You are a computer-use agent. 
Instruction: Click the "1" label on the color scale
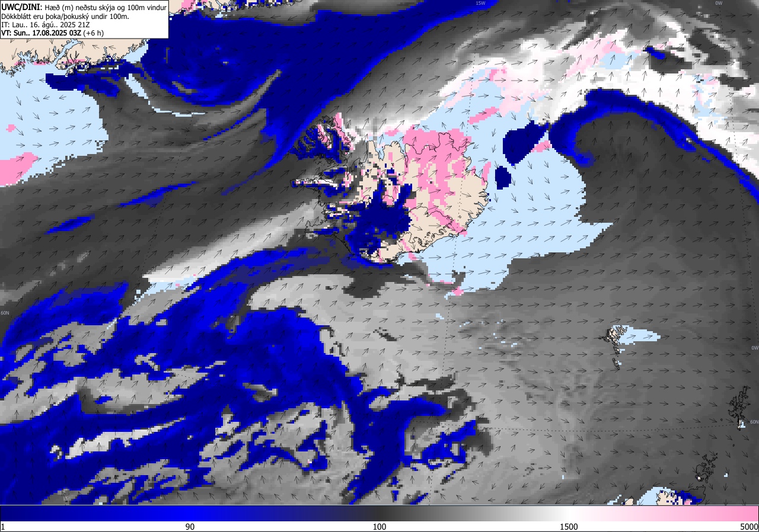(x=3, y=527)
